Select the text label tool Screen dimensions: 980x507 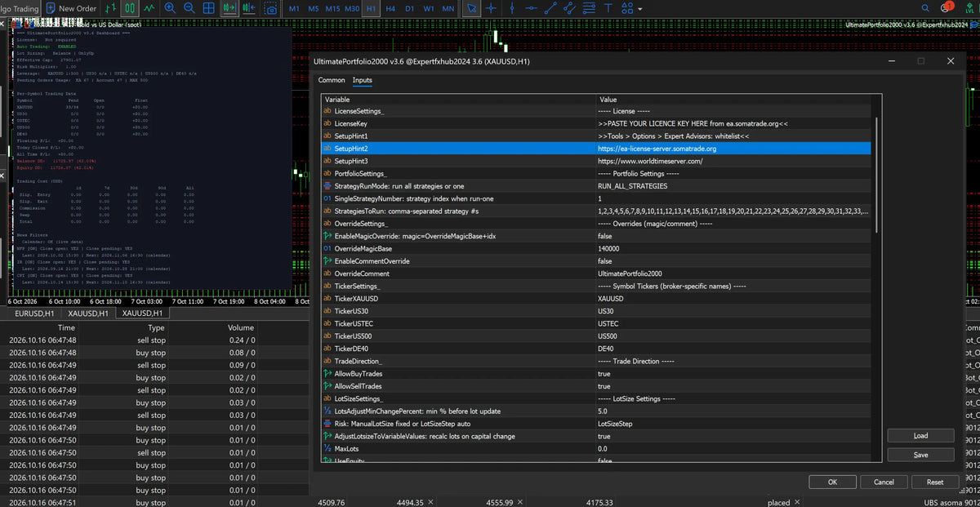(x=608, y=8)
